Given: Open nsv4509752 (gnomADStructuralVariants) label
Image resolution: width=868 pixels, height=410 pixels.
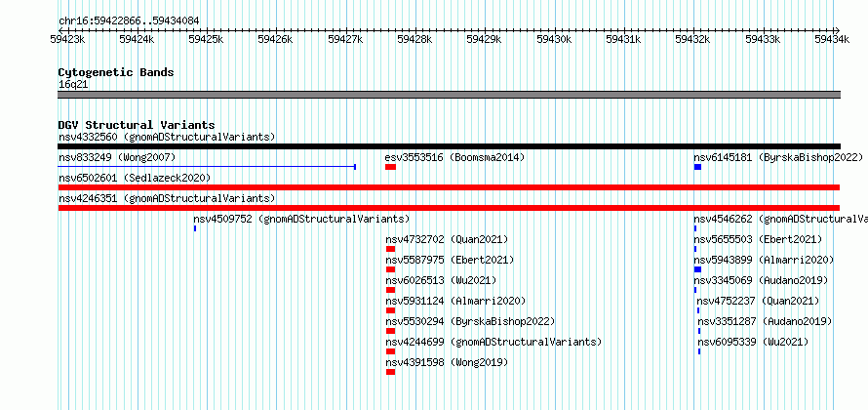Looking at the screenshot, I should [x=301, y=219].
